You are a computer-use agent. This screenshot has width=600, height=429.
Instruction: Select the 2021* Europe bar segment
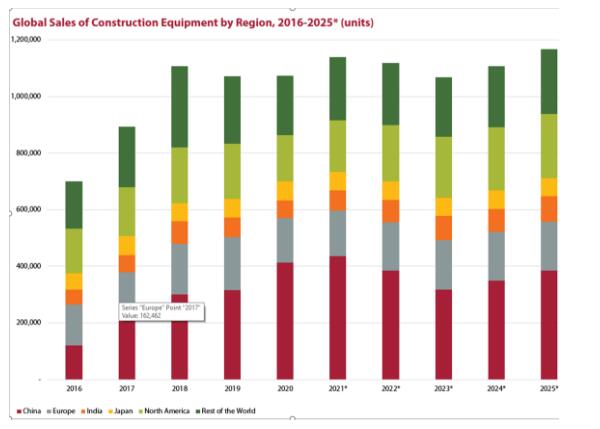[x=338, y=233]
